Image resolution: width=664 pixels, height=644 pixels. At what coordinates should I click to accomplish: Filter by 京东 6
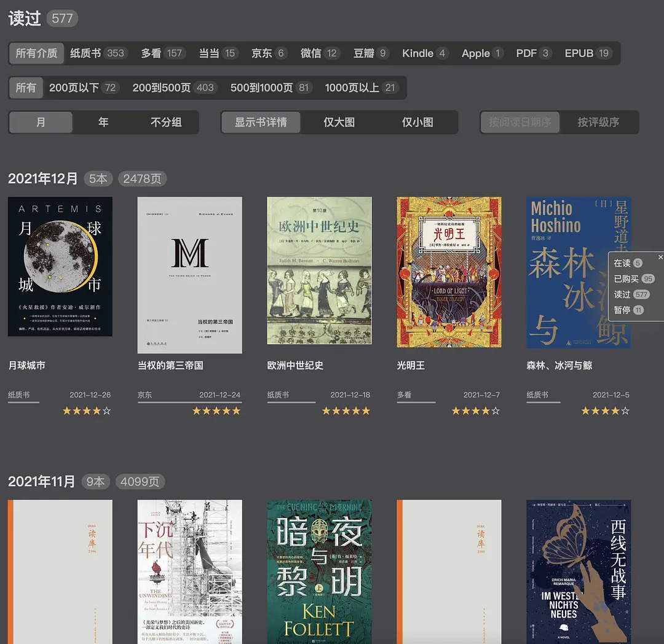pyautogui.click(x=269, y=53)
